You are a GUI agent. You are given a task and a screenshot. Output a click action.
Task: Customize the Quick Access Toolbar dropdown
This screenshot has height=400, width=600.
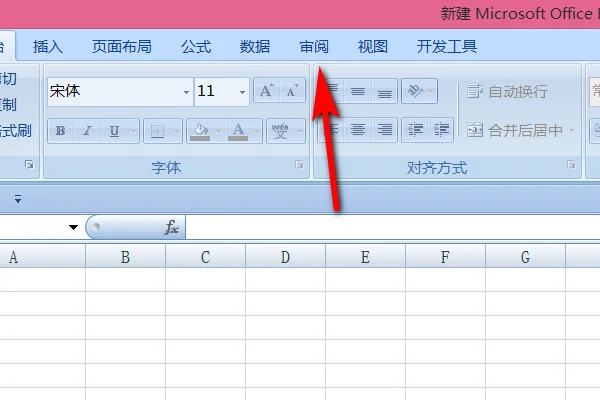tap(18, 199)
